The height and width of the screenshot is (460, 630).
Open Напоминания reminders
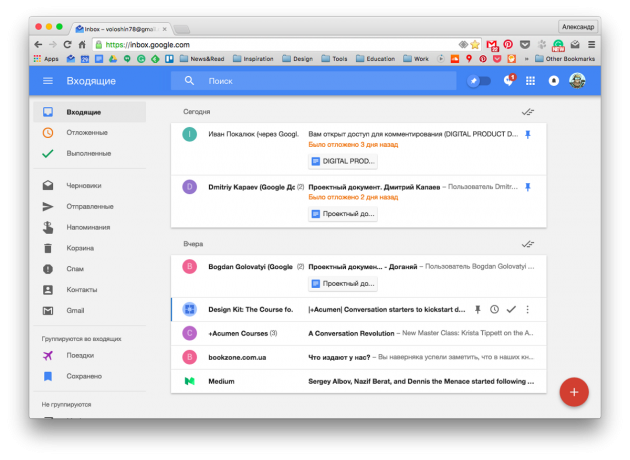(90, 227)
